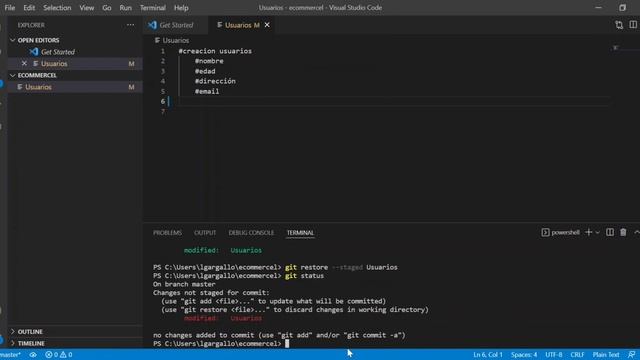
Task: Switch to the Debug Console tab
Action: [x=251, y=233]
